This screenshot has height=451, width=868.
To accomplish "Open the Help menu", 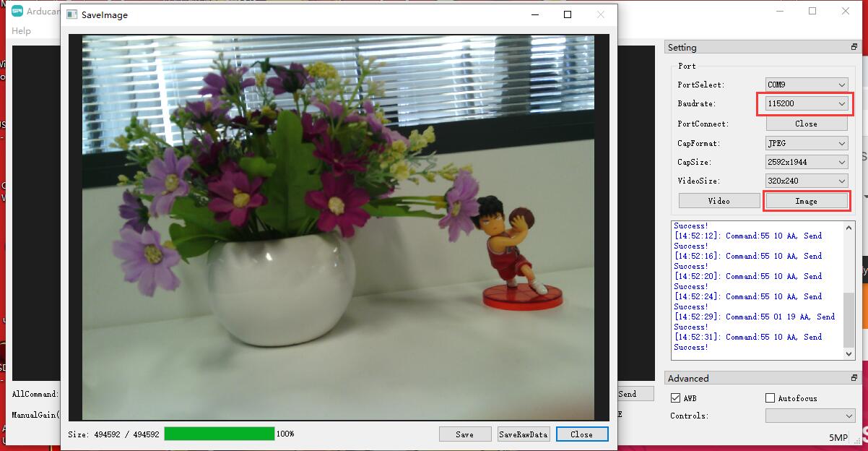I will [22, 31].
